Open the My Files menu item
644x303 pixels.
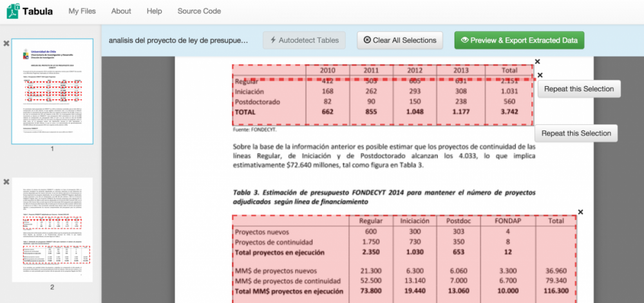point(82,11)
